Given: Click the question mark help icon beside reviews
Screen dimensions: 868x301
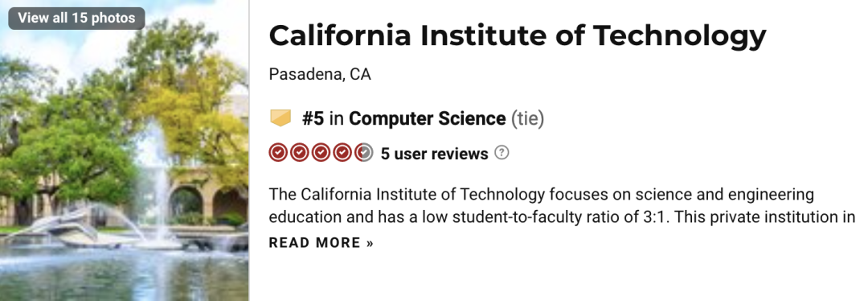Looking at the screenshot, I should (502, 152).
